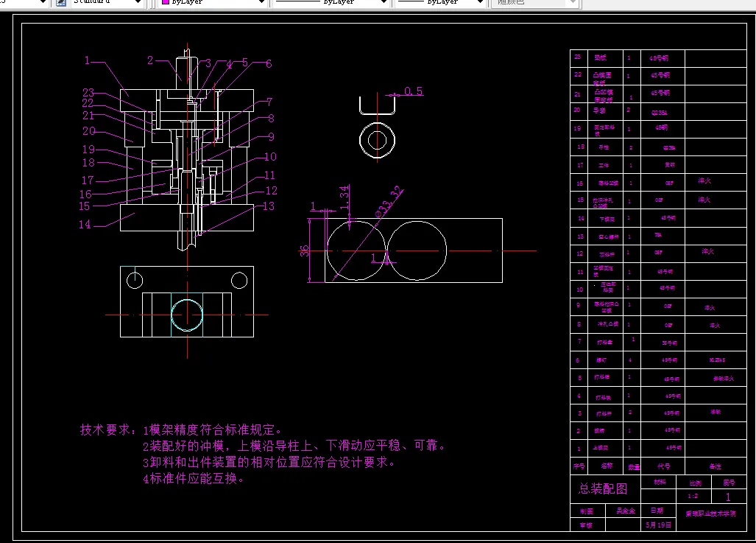Select 上模座 in parts list row 1

(600, 448)
